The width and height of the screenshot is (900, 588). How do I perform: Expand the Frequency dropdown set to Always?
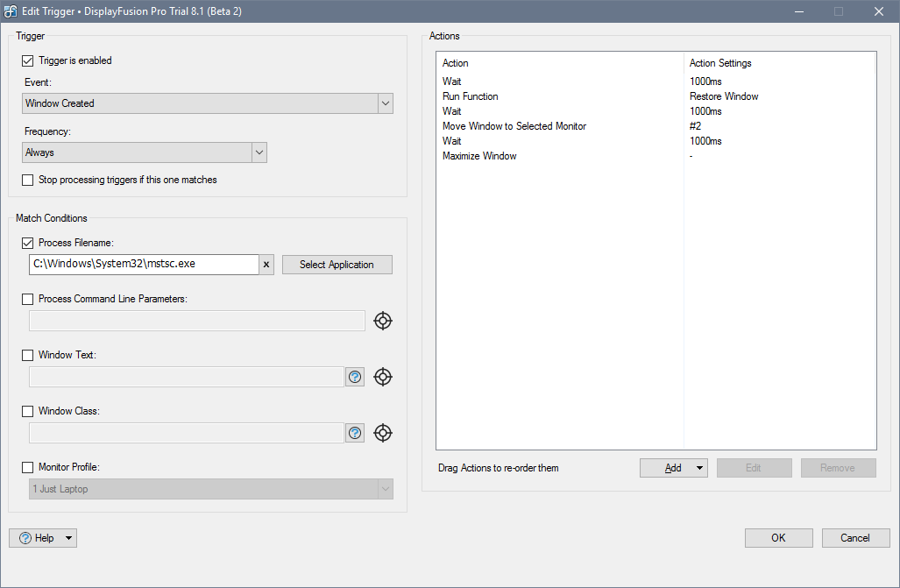pyautogui.click(x=144, y=152)
